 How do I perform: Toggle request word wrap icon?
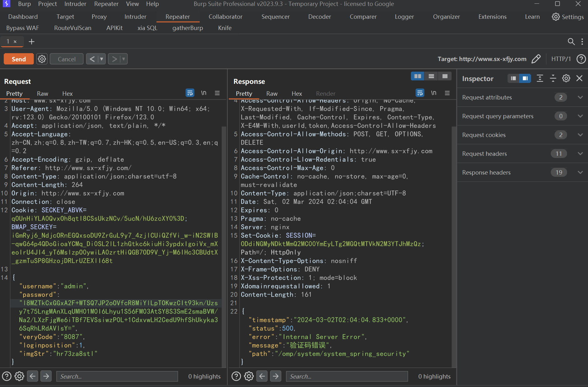coord(190,93)
